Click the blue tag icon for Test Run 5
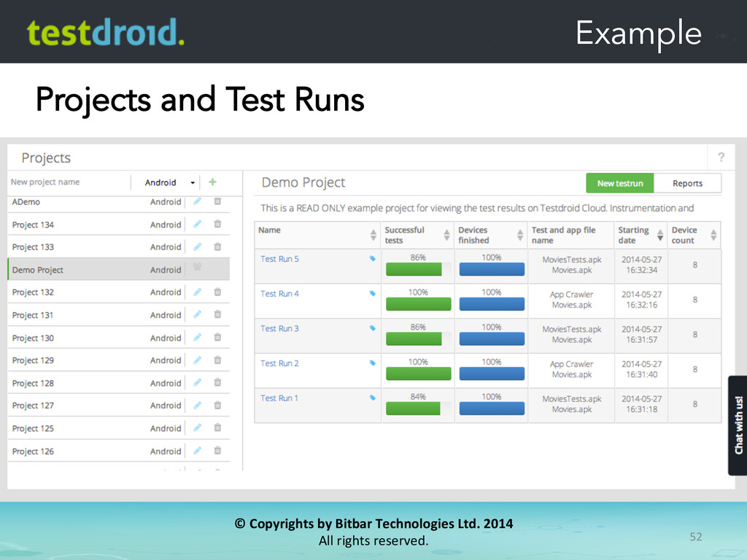This screenshot has width=747, height=560. pos(373,259)
